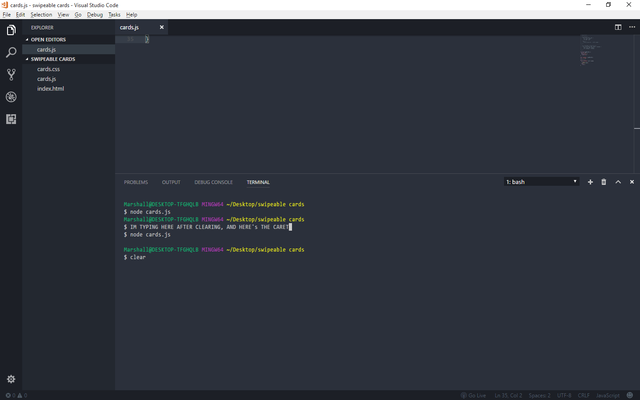Open the File menu

(x=7, y=15)
